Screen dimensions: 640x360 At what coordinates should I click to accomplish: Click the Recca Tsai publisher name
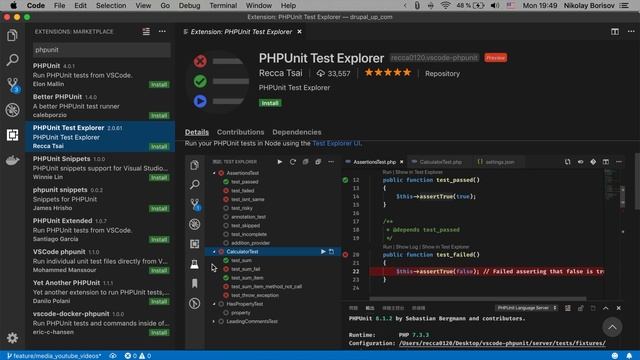click(x=281, y=73)
